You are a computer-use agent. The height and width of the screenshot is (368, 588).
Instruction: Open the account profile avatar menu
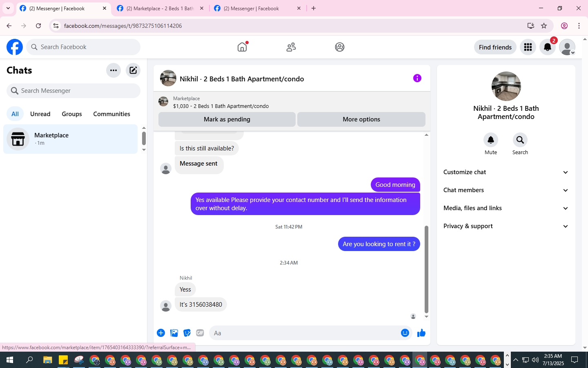(x=567, y=47)
